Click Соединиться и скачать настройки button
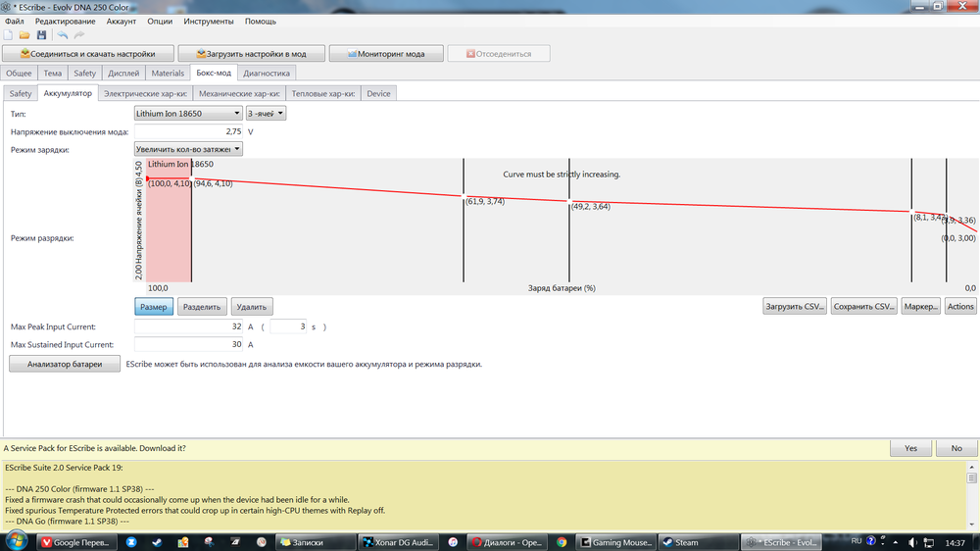 point(88,54)
